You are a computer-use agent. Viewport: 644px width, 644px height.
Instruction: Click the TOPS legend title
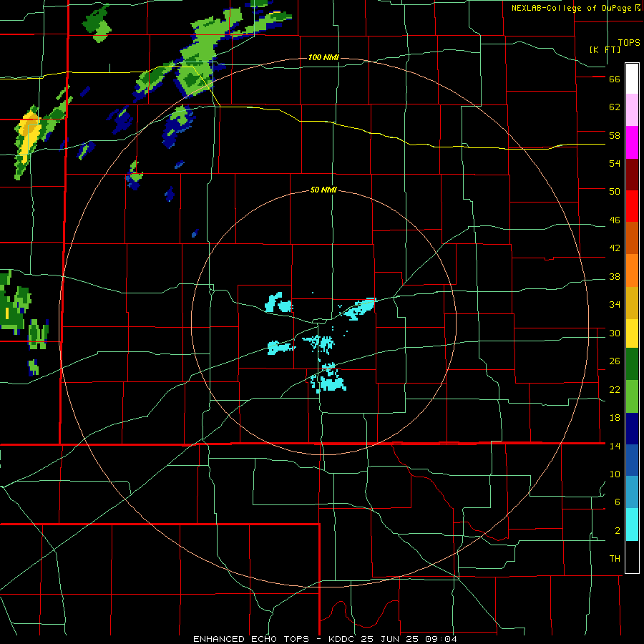point(629,43)
